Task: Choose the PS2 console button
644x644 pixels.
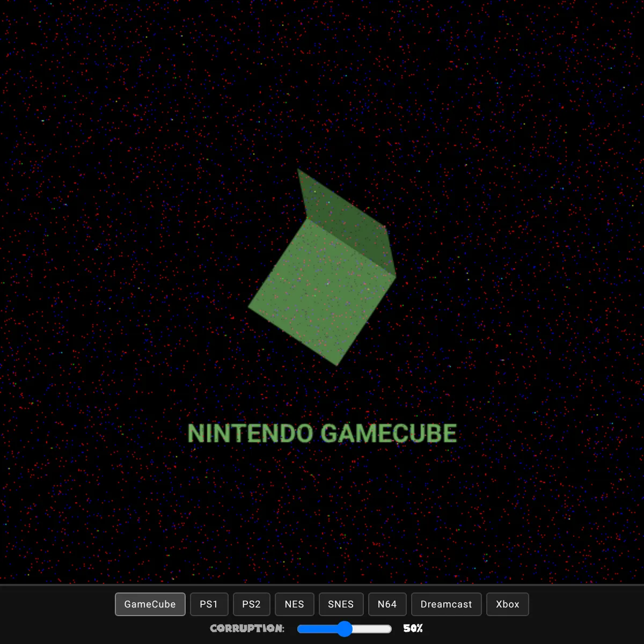Action: pyautogui.click(x=251, y=604)
